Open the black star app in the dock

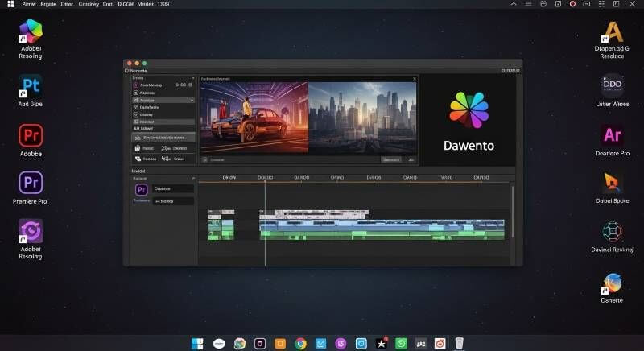coord(381,344)
